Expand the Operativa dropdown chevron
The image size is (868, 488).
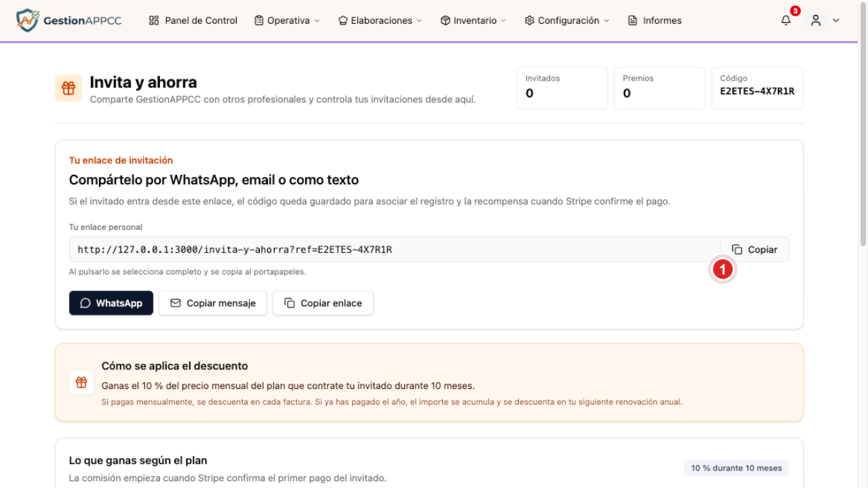coord(317,21)
